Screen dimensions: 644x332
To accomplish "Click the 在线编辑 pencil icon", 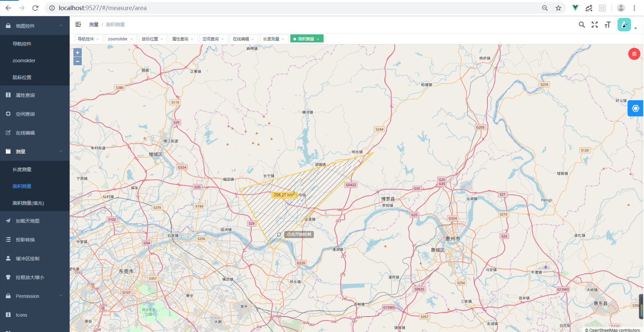I will pos(8,133).
